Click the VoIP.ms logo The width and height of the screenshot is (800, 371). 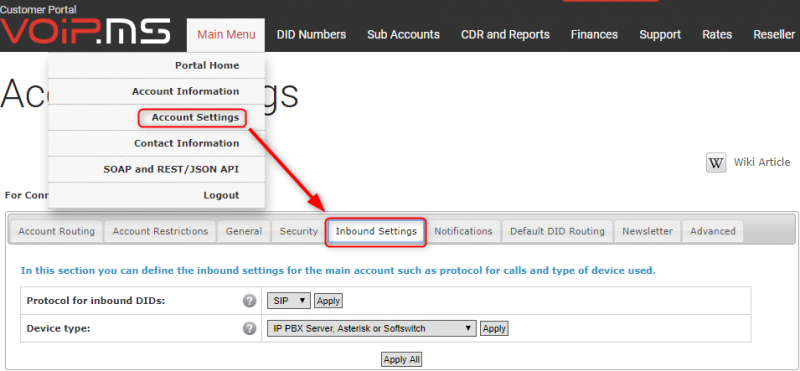[85, 32]
